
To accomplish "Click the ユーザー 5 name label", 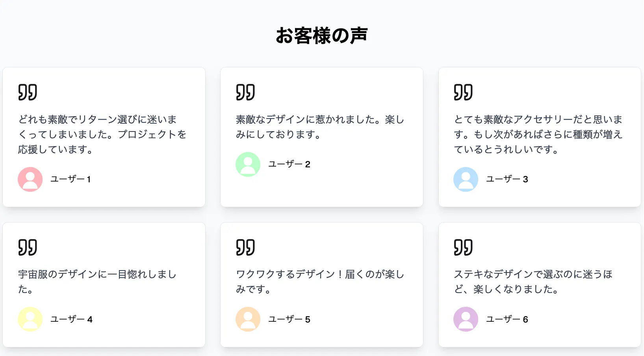I will tap(289, 319).
